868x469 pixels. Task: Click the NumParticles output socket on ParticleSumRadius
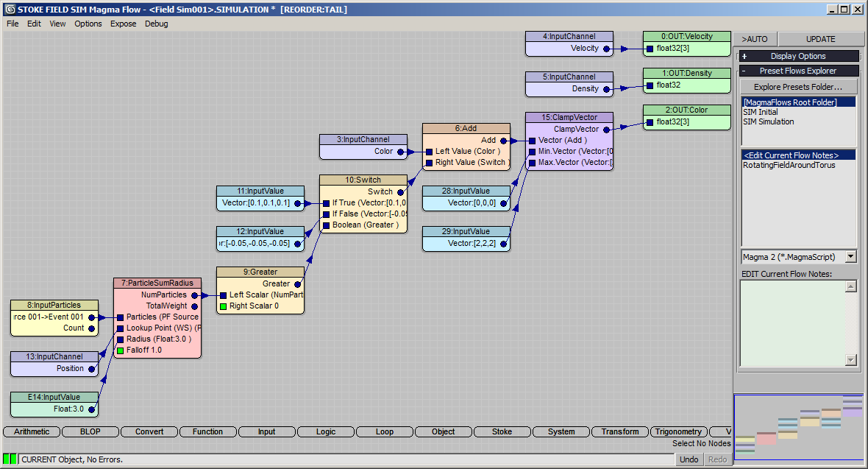coord(195,295)
